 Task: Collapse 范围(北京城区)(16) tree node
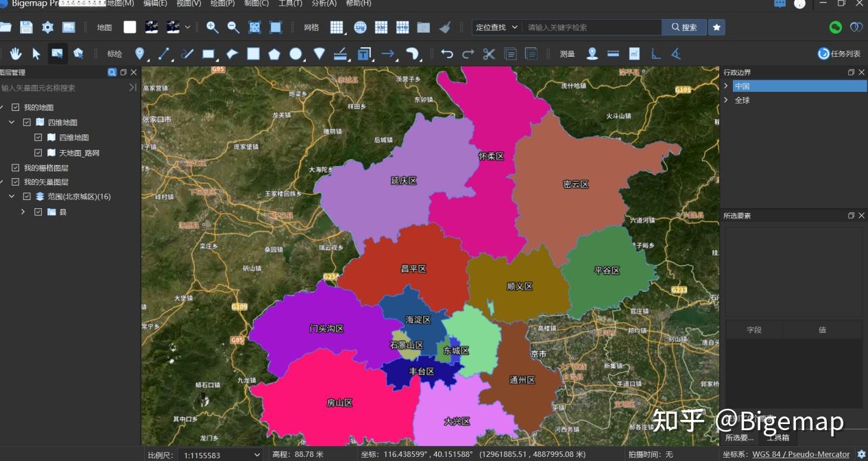coord(12,197)
